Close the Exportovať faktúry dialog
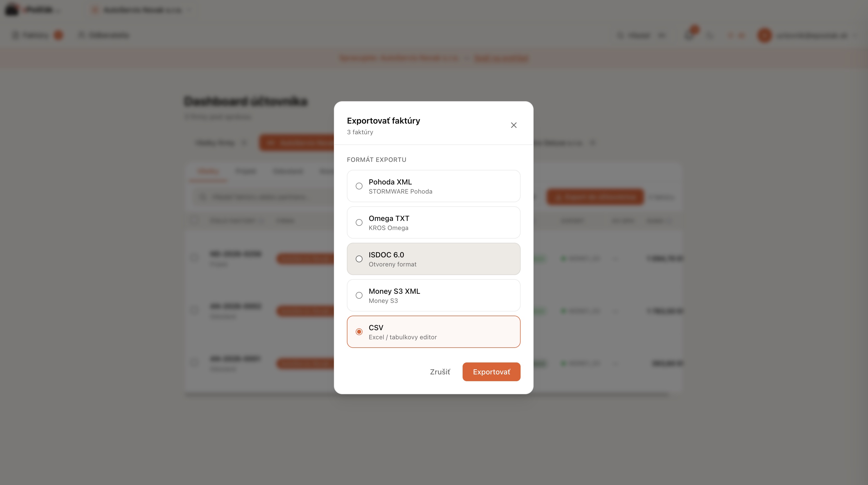868x485 pixels. tap(514, 125)
